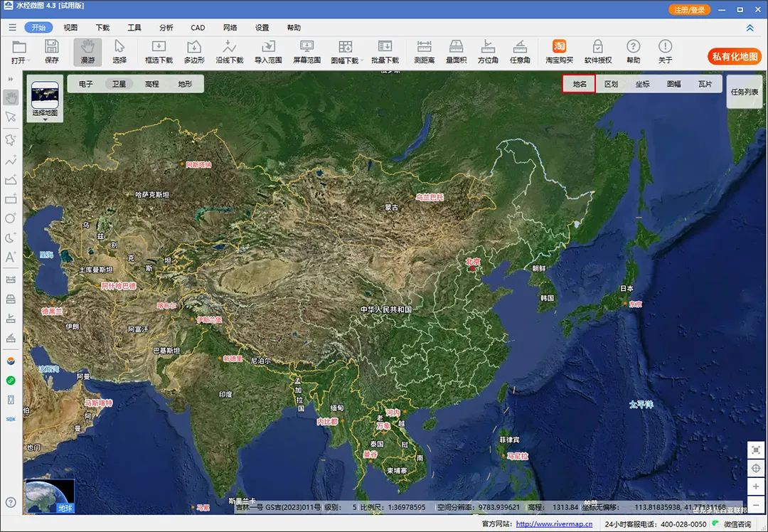Screen dimensions: 768x532
Task: Open the 沿线下载 along-line download tool
Action: [229, 51]
